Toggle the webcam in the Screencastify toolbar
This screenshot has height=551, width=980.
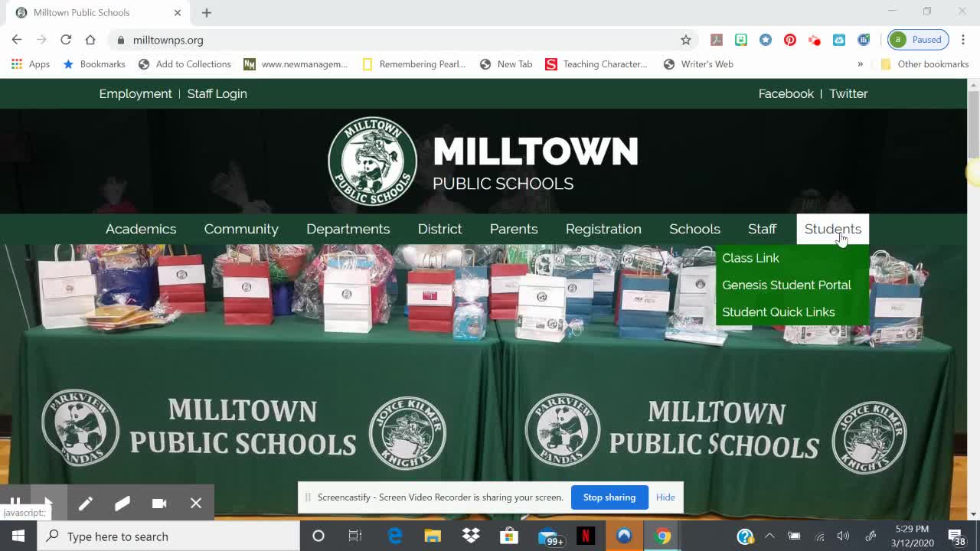(x=159, y=503)
